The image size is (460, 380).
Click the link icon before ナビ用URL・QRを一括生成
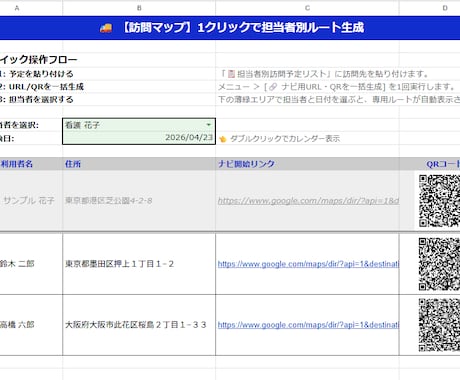pyautogui.click(x=273, y=87)
